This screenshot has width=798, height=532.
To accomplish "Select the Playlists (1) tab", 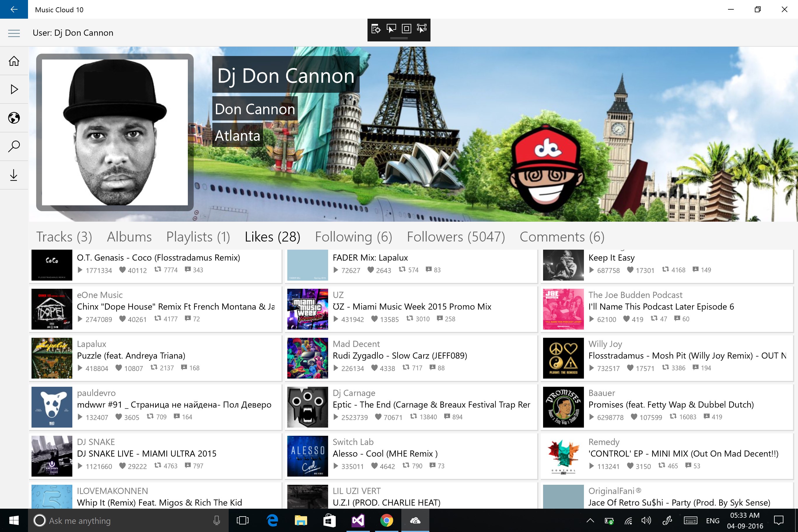I will click(198, 237).
